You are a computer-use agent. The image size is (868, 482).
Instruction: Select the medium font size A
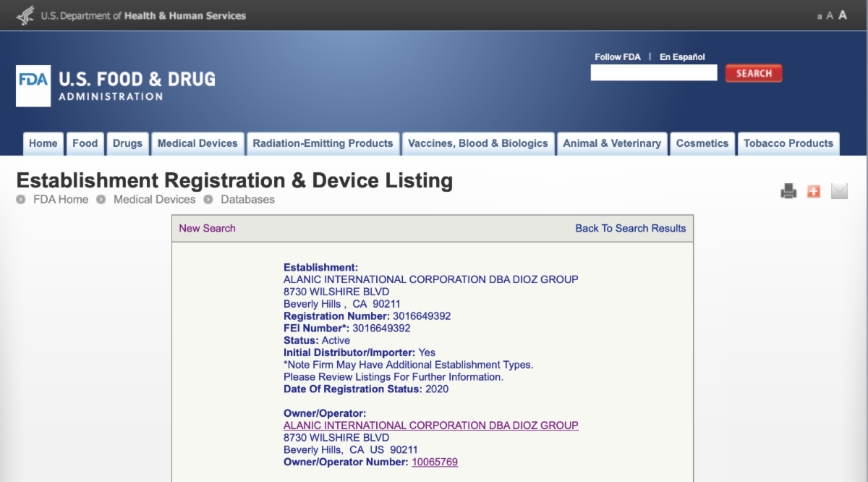point(830,15)
